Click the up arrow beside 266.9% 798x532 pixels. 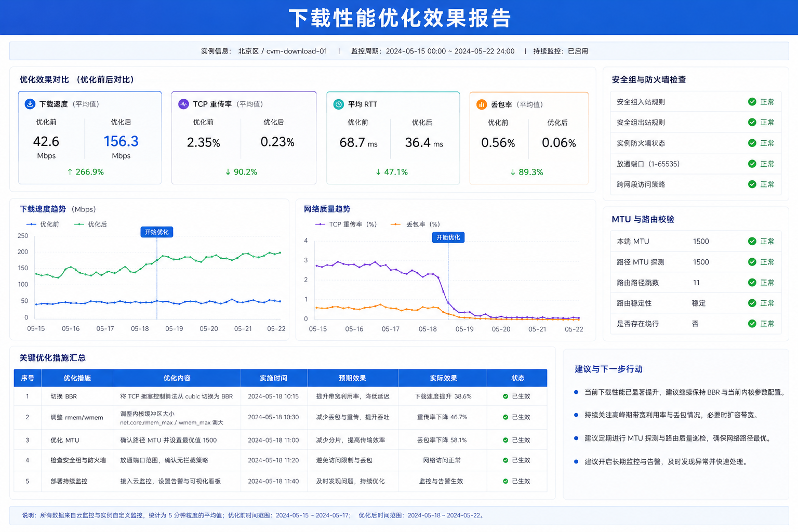tap(70, 171)
